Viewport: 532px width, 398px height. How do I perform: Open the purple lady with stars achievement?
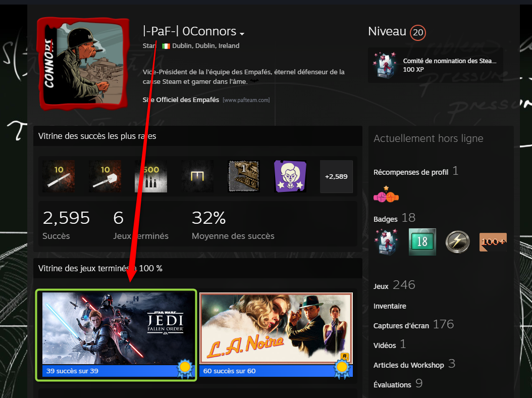click(x=290, y=177)
